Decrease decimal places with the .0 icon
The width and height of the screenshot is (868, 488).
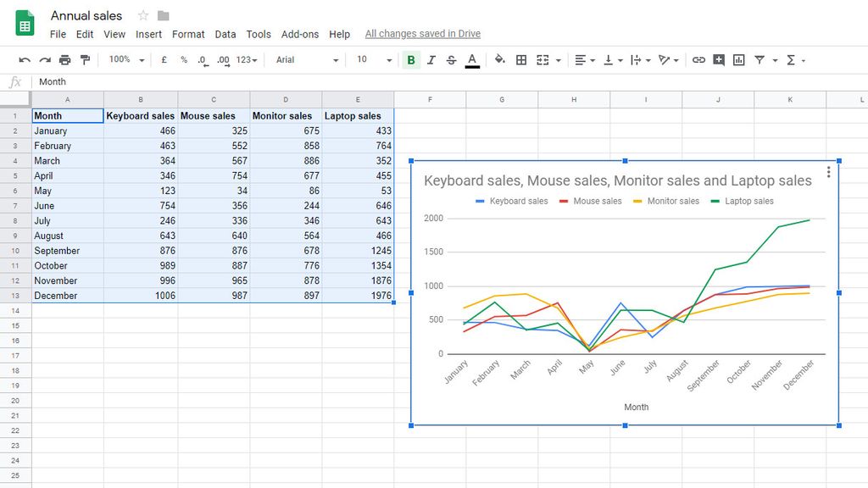[x=203, y=59]
